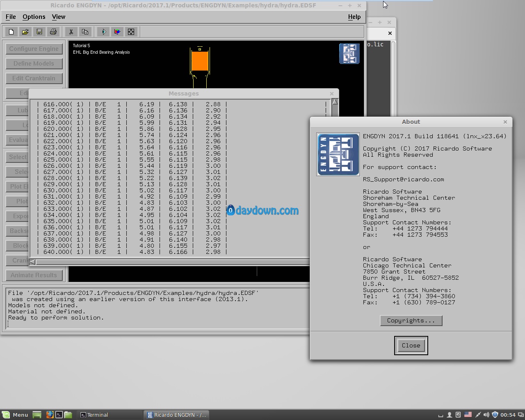Click the Animate Results button

click(34, 275)
